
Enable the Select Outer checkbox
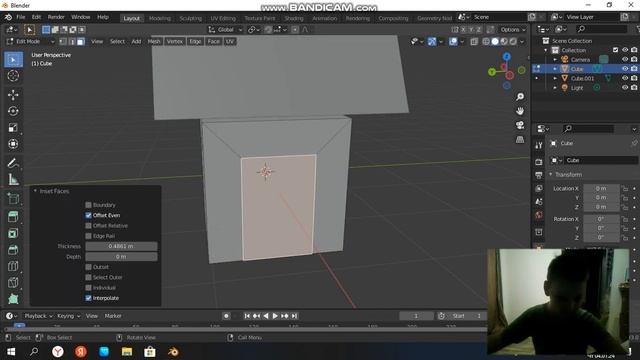tap(88, 277)
